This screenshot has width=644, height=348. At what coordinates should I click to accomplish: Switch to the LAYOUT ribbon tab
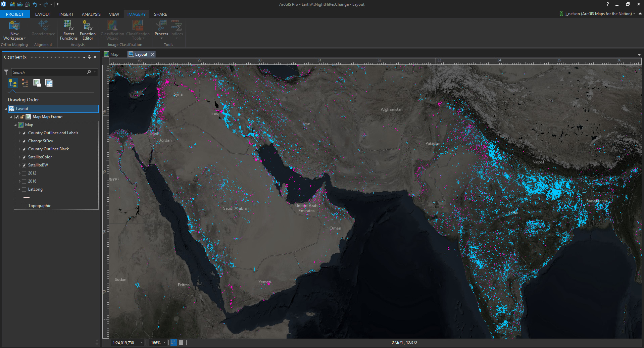point(43,14)
